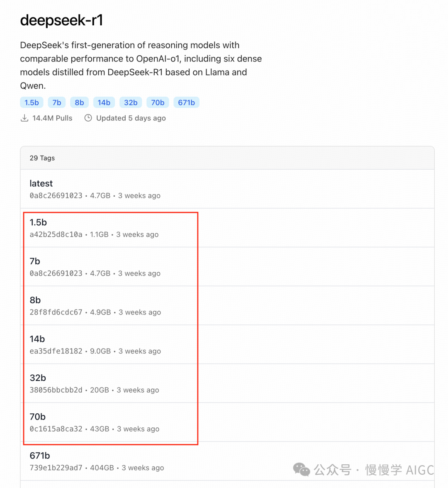Select the 671b tag badge
Screen dimensions: 448x488
click(186, 102)
